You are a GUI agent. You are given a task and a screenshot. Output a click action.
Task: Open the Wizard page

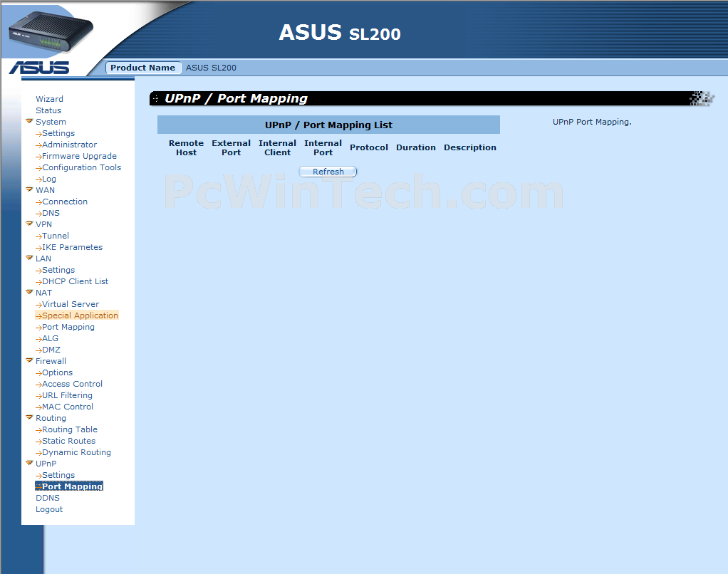click(49, 99)
